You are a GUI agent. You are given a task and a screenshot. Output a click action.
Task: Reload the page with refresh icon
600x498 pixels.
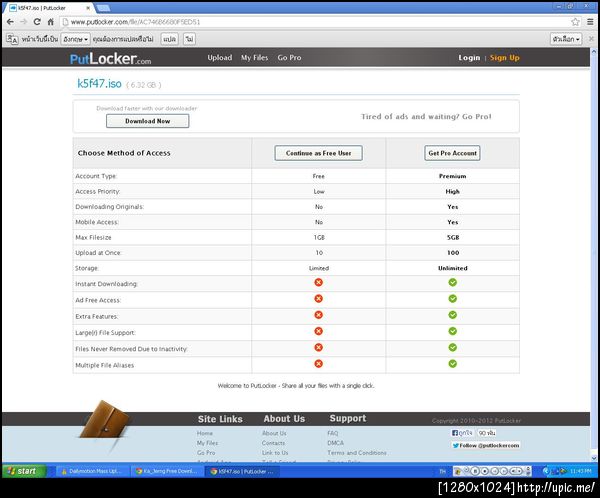37,22
